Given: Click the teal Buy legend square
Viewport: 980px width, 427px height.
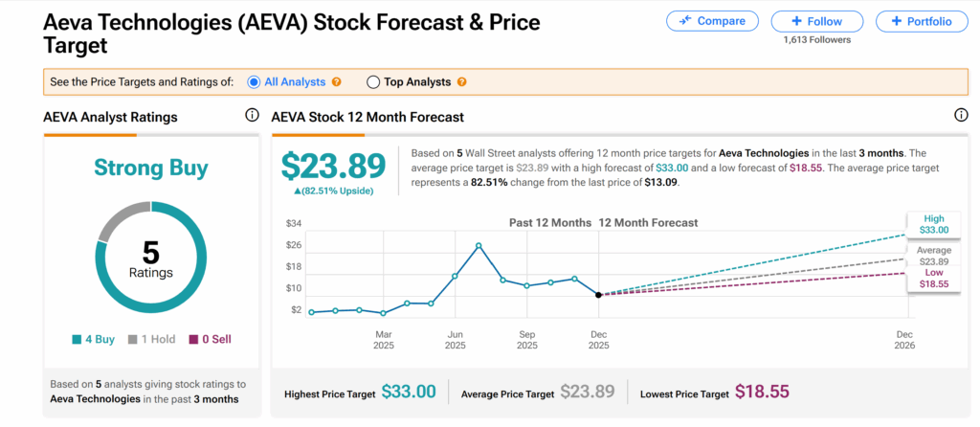Looking at the screenshot, I should coord(76,339).
